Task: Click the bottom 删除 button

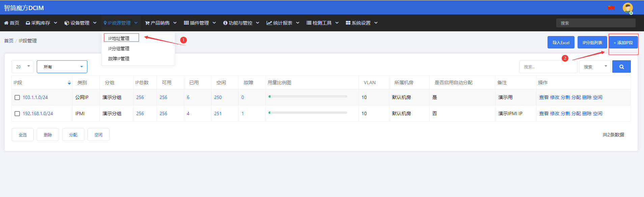Action: 48,135
